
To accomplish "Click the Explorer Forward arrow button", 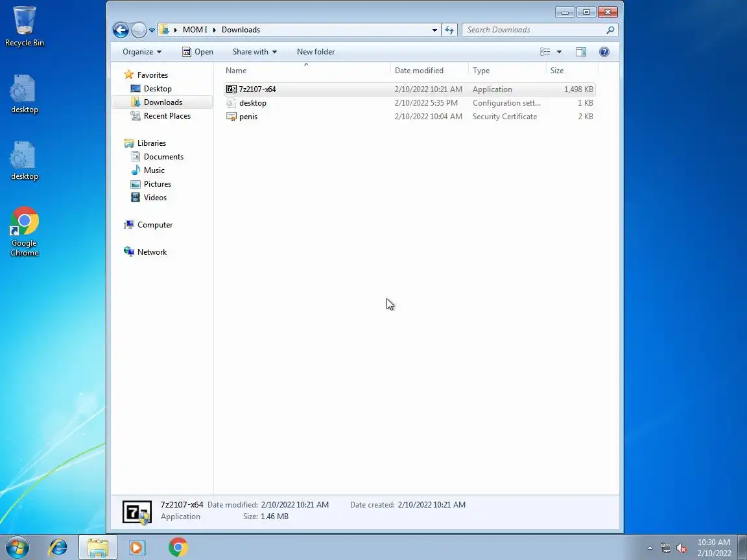I will (x=139, y=30).
